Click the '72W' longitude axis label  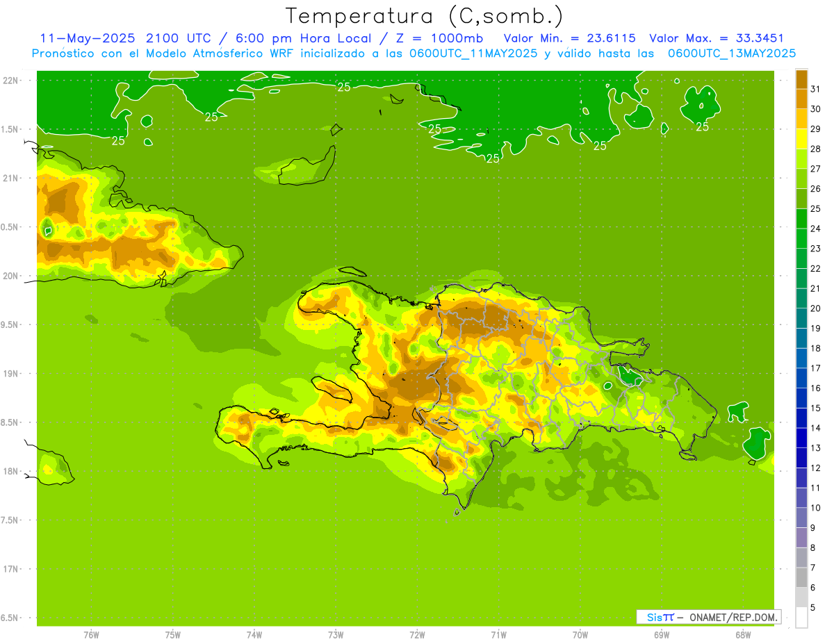tap(418, 634)
